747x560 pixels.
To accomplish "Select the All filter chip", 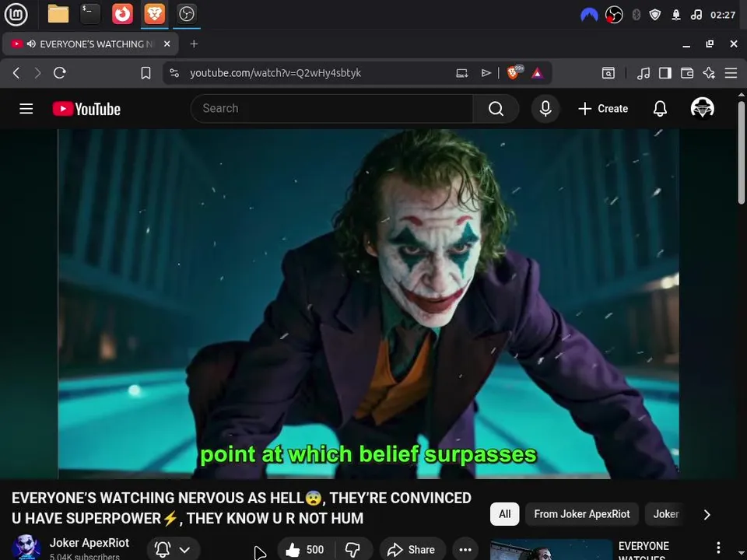I will click(x=504, y=514).
